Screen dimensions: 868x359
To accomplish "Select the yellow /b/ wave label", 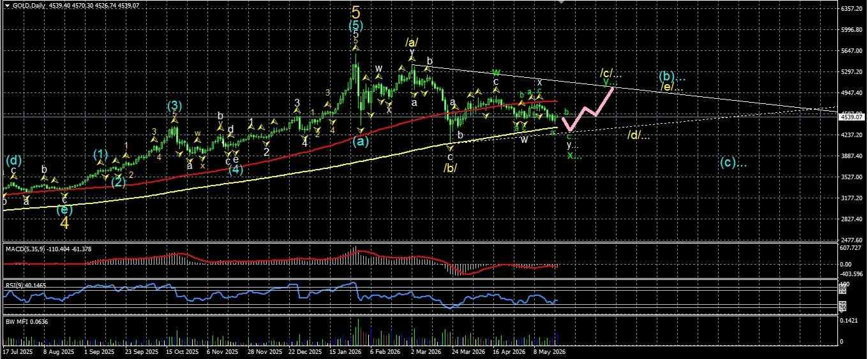I will point(450,168).
